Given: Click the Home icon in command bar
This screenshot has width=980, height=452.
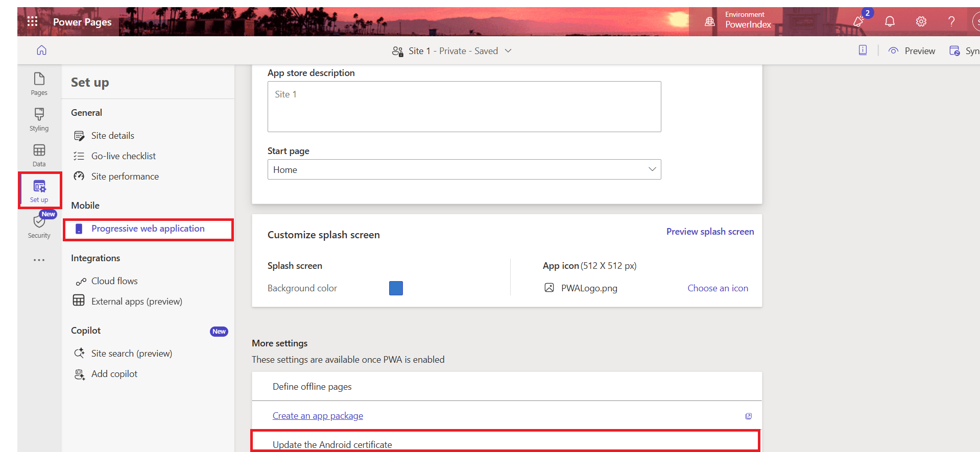Looking at the screenshot, I should 41,50.
